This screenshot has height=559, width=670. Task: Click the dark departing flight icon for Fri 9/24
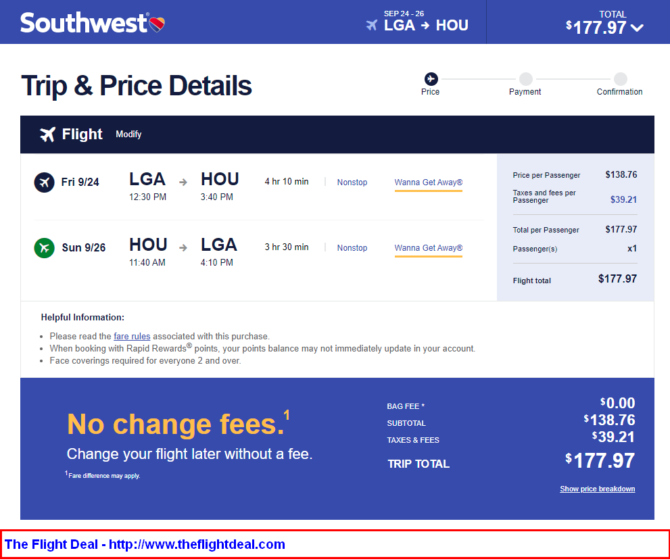44,182
